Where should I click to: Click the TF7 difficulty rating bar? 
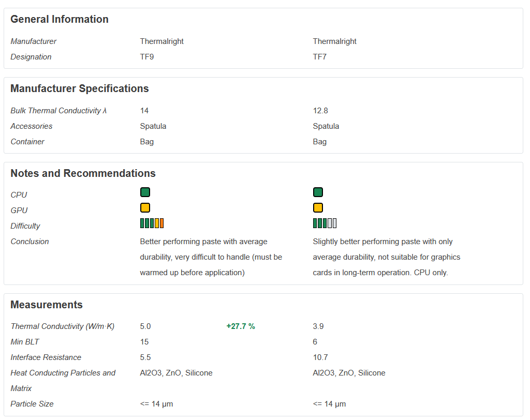325,223
